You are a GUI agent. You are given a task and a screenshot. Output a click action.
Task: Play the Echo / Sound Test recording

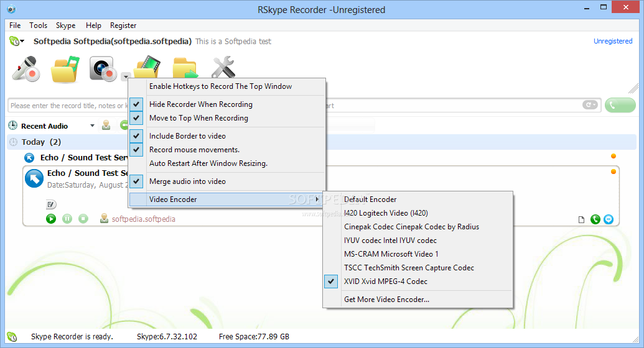(51, 219)
